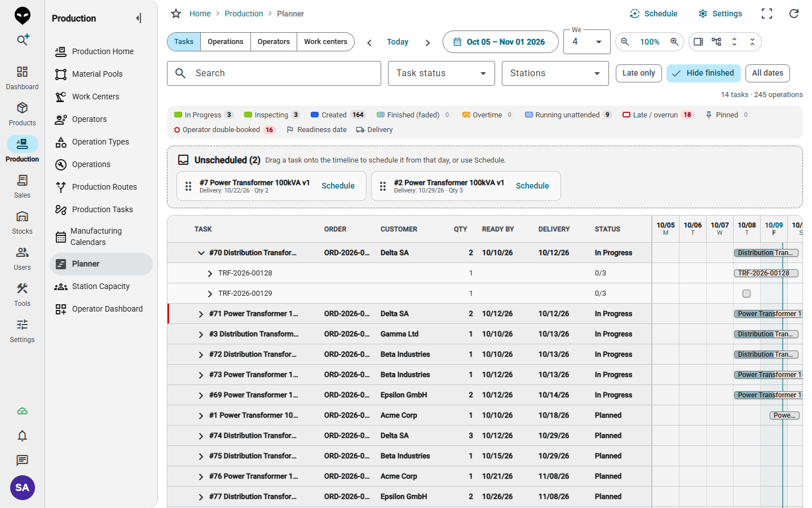
Task: Tick the checkbox in the TRF-2026-00129 timeline row
Action: 747,294
